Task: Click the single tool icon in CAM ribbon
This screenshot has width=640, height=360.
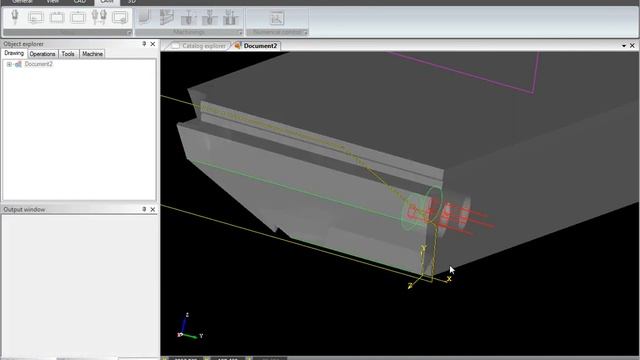Action: pyautogui.click(x=15, y=18)
